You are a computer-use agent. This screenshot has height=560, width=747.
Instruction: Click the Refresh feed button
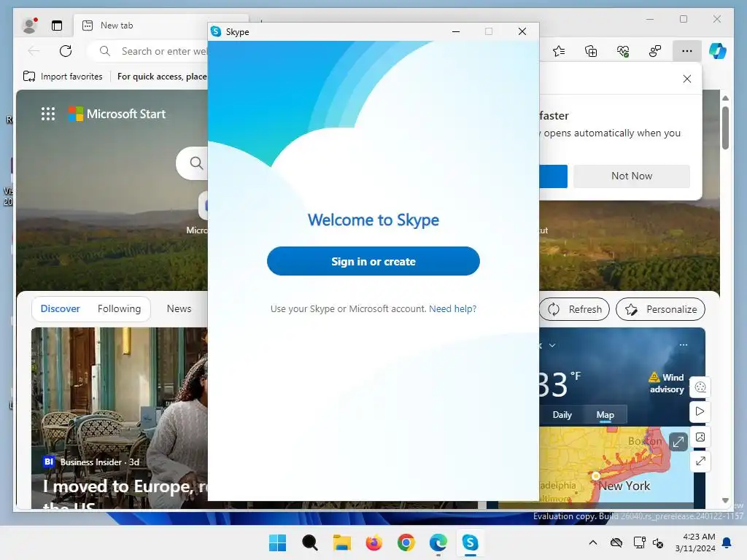tap(575, 309)
